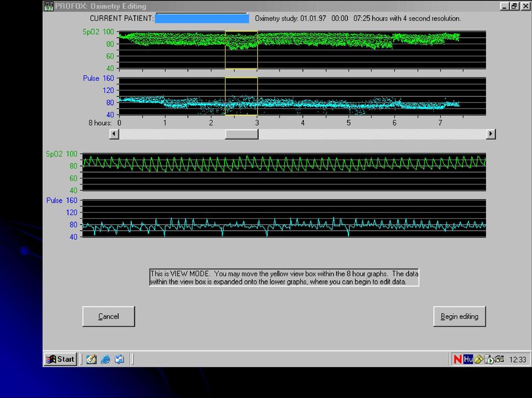Click the 'Oximetry study: 01.01.97' text
Screen dimensions: 532x398
click(290, 18)
